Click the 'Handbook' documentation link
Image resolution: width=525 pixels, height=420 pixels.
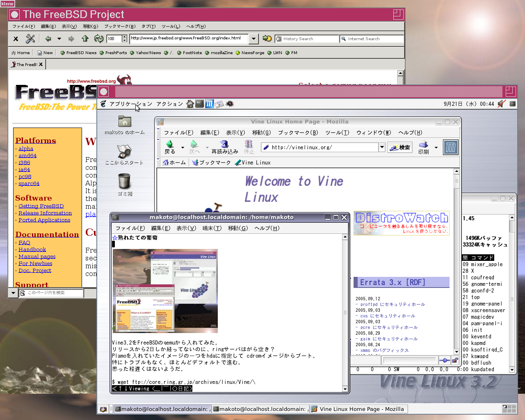click(x=32, y=250)
